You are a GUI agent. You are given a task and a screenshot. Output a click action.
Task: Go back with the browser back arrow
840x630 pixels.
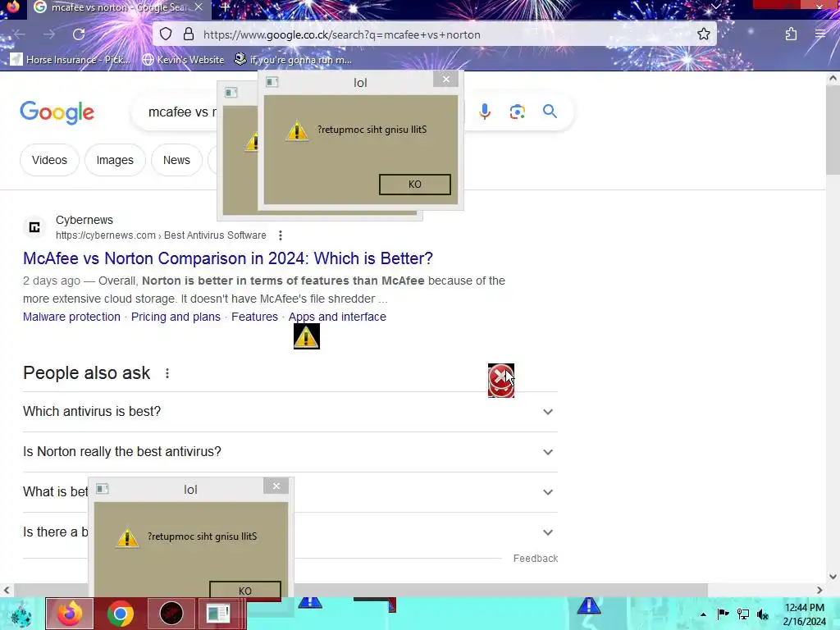pos(20,34)
